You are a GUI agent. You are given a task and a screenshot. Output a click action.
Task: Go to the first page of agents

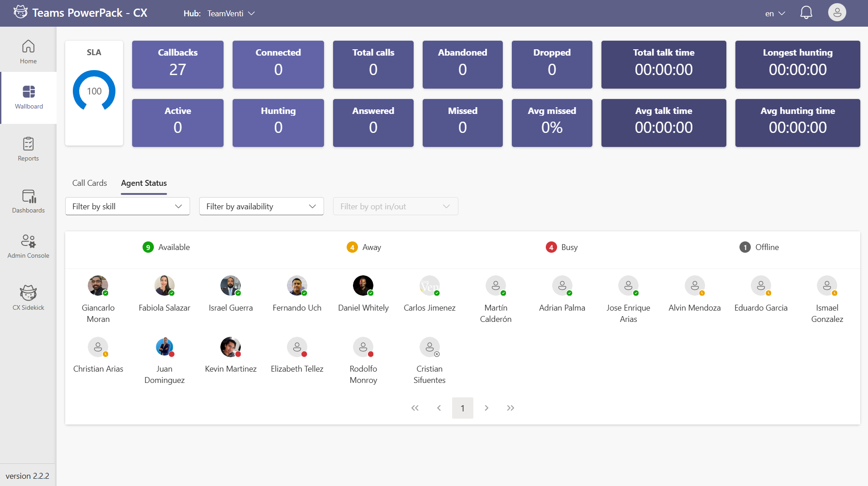tap(415, 408)
